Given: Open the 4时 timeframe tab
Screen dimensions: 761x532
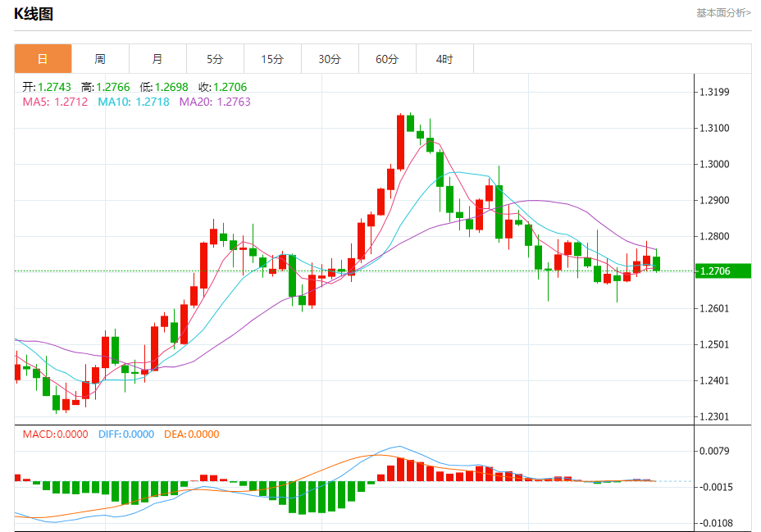Looking at the screenshot, I should 444,59.
